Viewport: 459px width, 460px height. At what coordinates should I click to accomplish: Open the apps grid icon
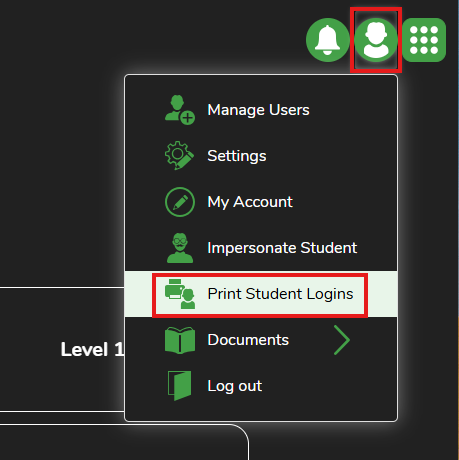click(424, 40)
